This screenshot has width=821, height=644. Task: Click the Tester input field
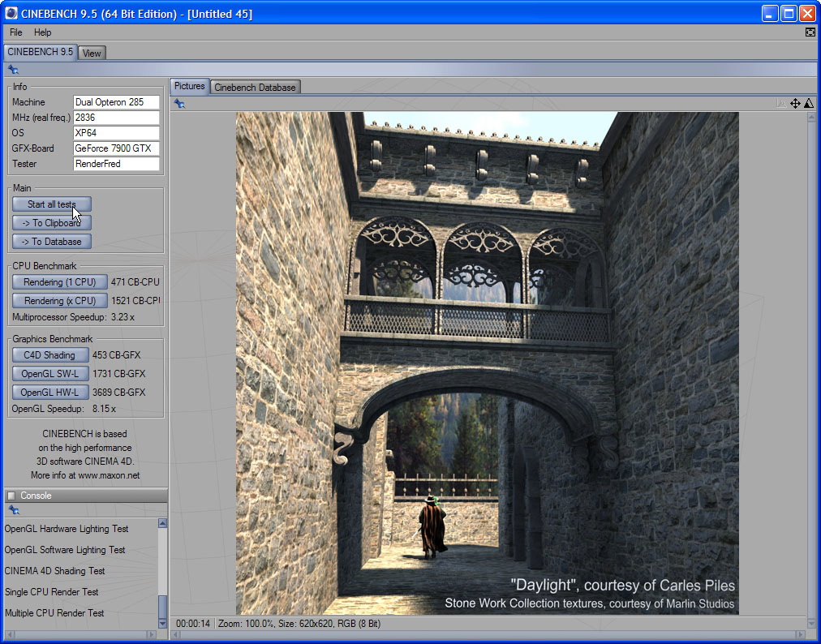[116, 164]
